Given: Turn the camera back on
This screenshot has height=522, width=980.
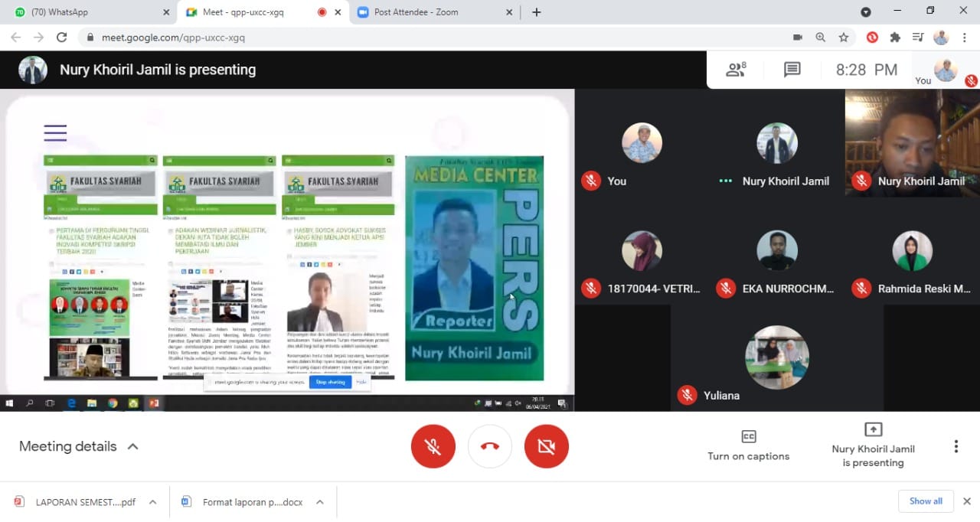Looking at the screenshot, I should point(547,446).
